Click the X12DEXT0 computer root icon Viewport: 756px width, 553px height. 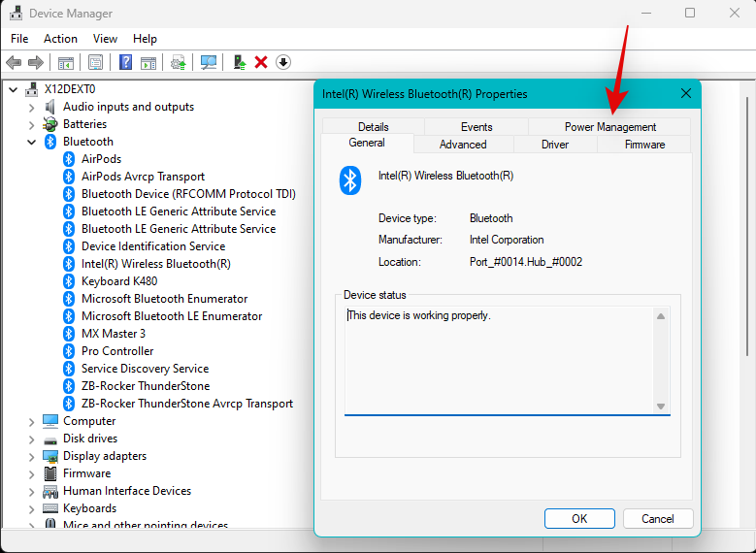click(32, 89)
